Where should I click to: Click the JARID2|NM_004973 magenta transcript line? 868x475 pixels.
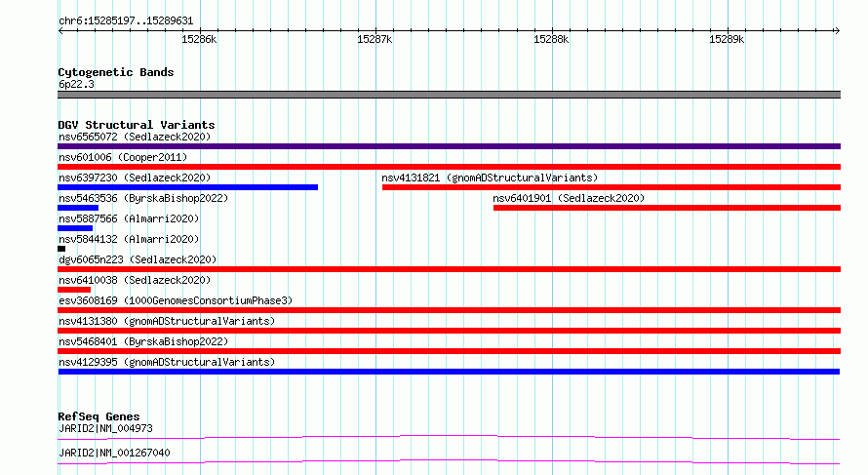click(449, 437)
